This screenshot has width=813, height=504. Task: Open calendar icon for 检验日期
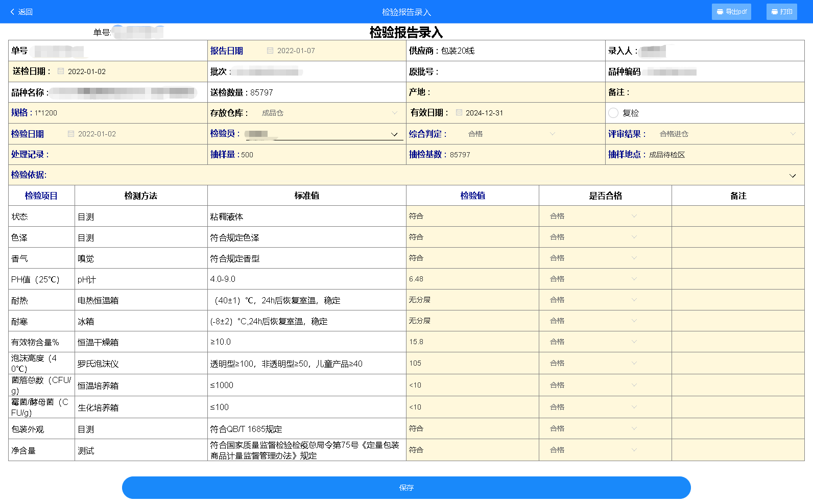point(71,134)
